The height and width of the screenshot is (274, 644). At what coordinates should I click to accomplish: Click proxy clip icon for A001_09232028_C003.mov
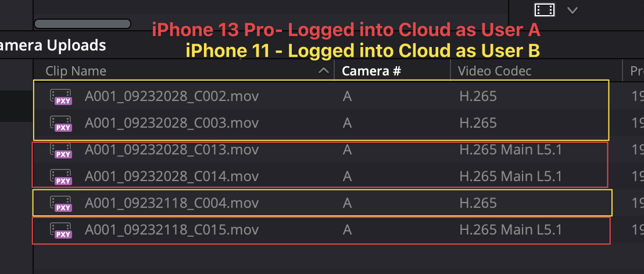point(61,124)
